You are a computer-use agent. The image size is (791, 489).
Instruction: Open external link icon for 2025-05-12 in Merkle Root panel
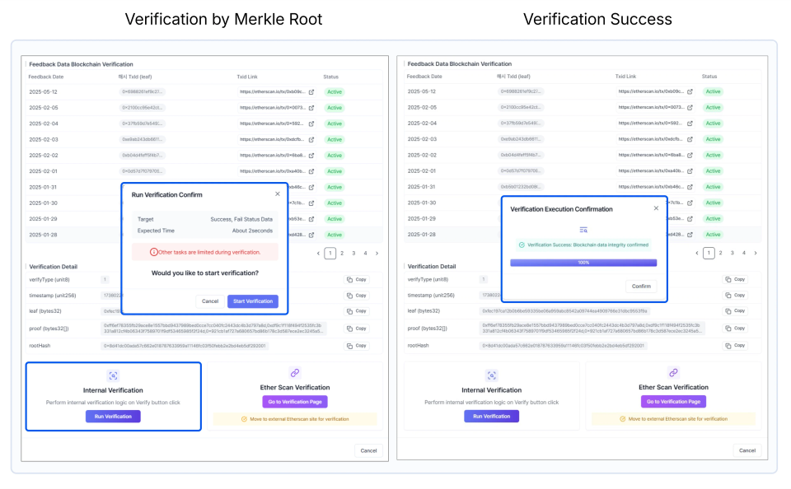click(311, 92)
